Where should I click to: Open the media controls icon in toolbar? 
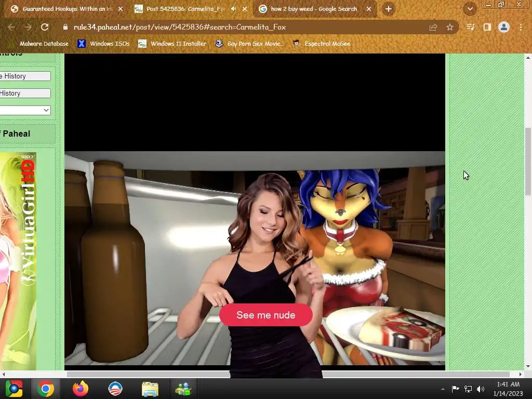tap(470, 27)
